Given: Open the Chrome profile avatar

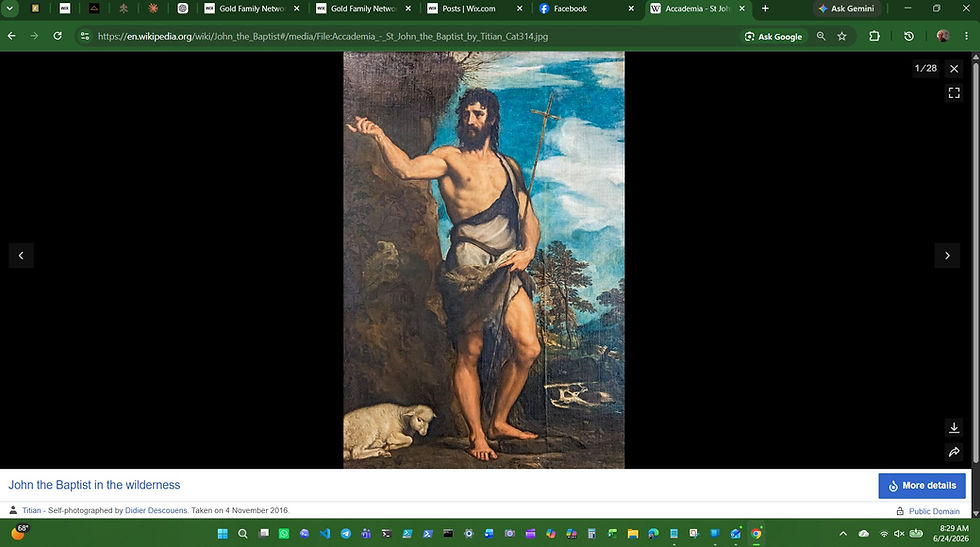Looking at the screenshot, I should pos(943,36).
